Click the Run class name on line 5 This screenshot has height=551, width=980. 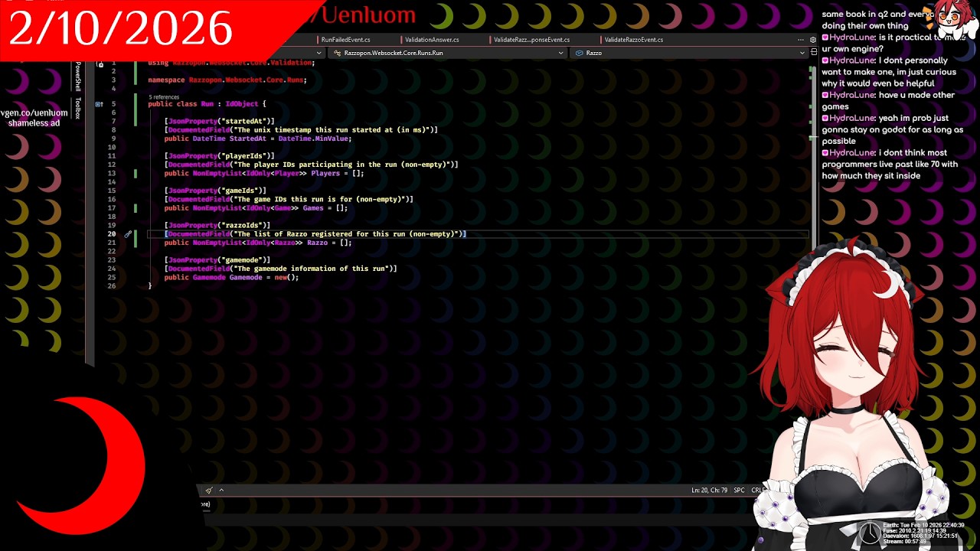click(207, 104)
